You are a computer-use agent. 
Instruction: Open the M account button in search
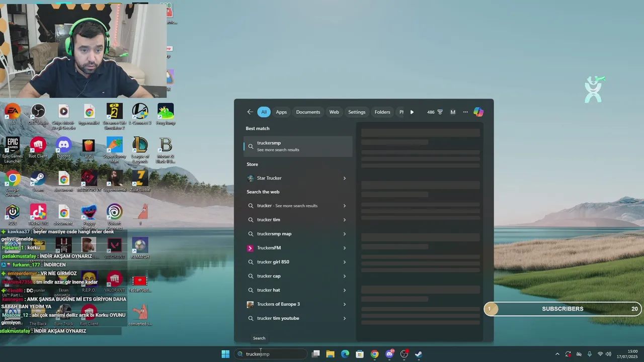453,112
